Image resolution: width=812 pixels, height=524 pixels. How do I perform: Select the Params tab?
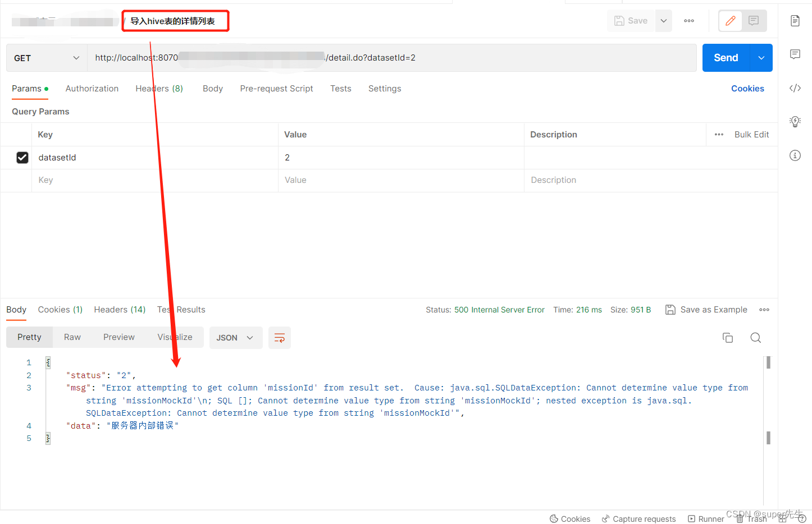(x=30, y=89)
